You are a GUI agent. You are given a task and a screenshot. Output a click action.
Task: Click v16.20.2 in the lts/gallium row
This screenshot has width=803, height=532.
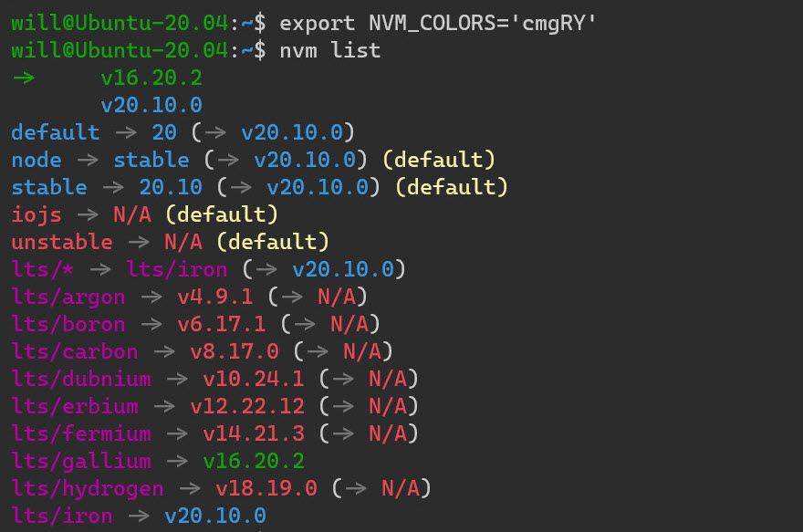[x=254, y=462]
